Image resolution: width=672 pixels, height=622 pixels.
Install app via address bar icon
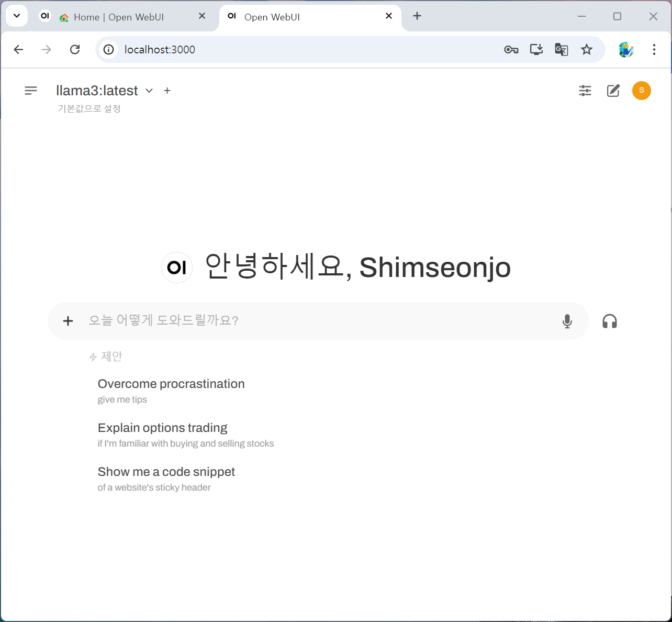(536, 50)
